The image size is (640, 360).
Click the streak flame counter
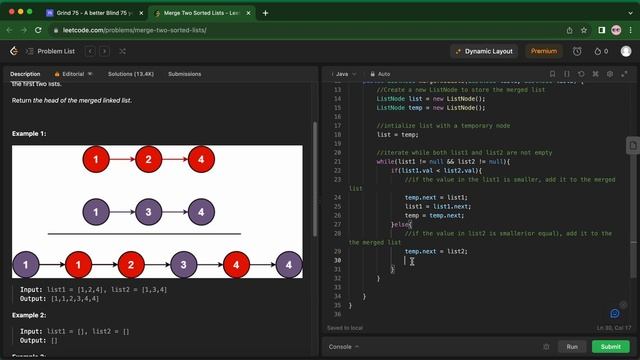(x=601, y=51)
